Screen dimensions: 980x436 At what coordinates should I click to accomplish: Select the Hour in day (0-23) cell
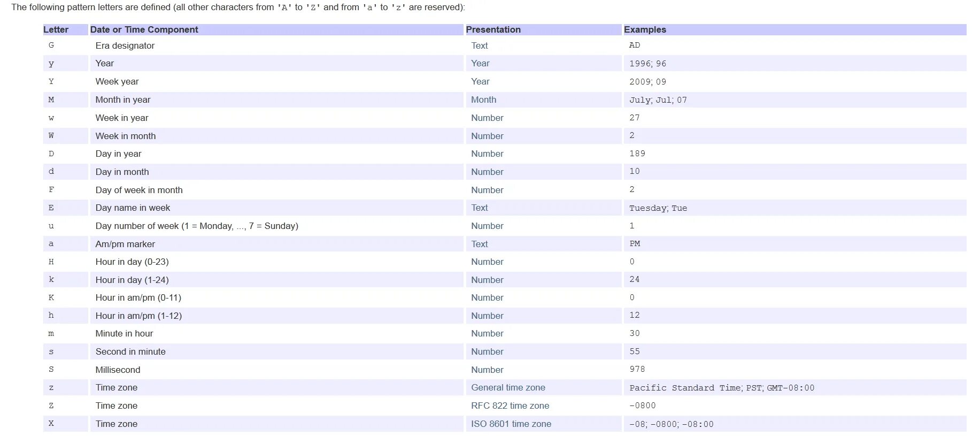[276, 262]
